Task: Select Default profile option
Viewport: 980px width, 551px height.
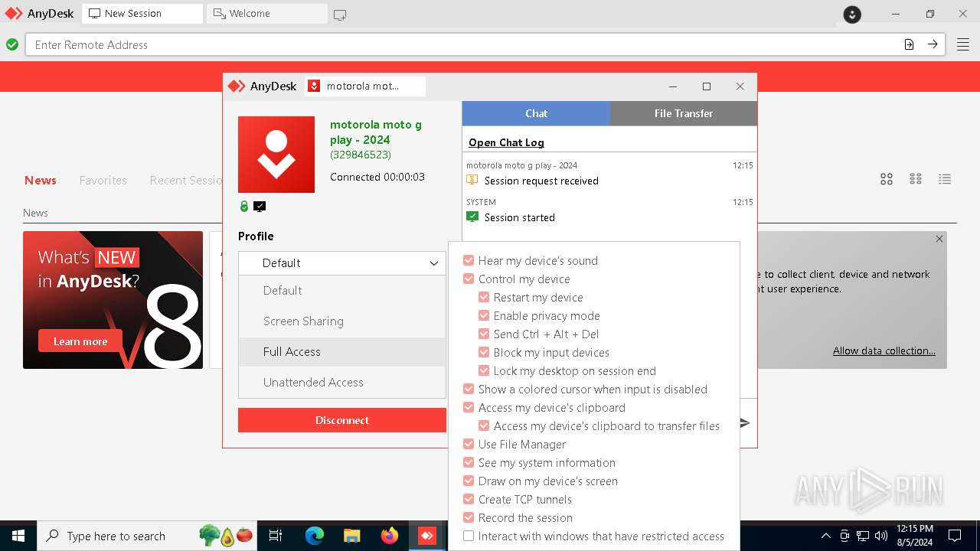Action: (x=341, y=291)
